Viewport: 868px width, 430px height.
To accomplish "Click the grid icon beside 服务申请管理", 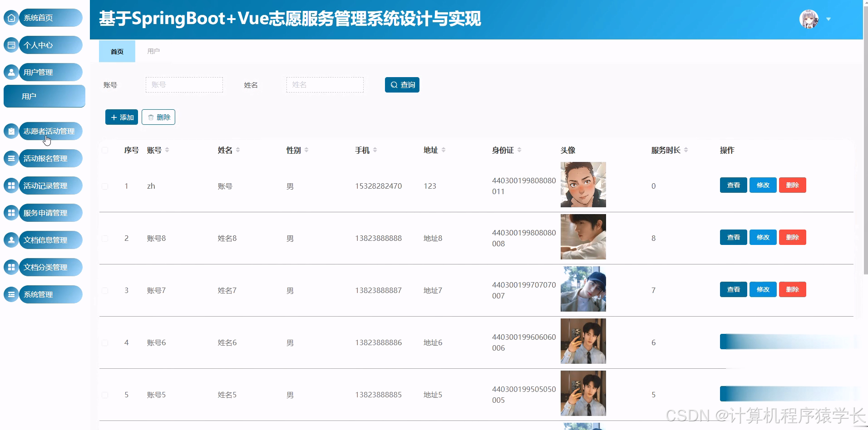I will tap(11, 213).
